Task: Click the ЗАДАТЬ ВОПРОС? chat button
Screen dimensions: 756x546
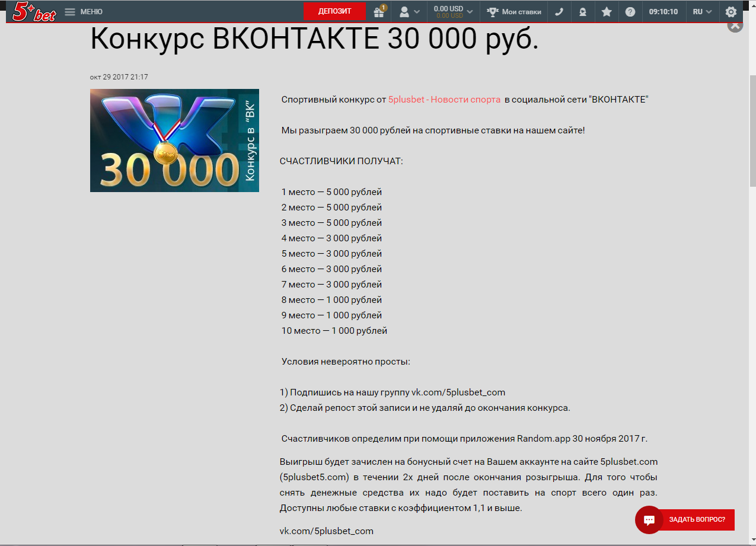Action: tap(685, 520)
